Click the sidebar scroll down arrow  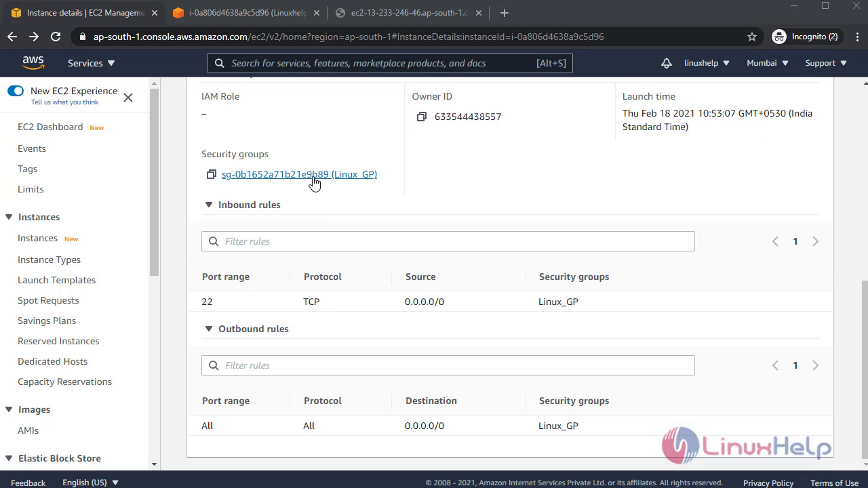pyautogui.click(x=154, y=464)
